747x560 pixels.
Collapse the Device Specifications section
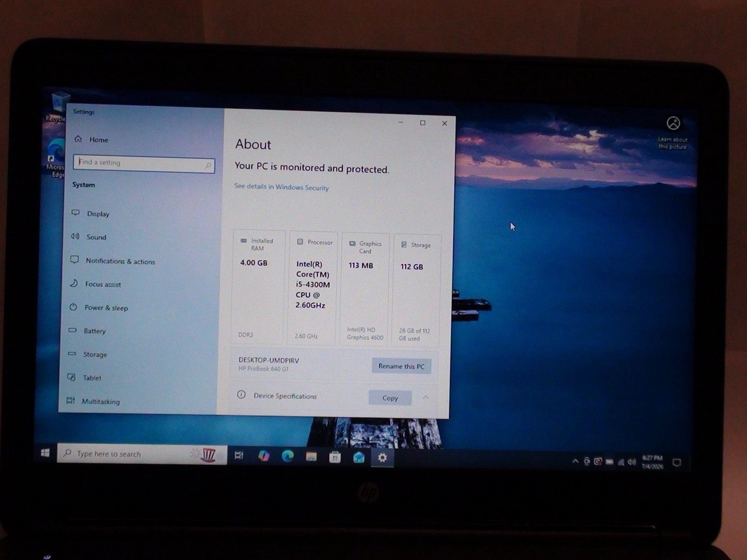426,398
